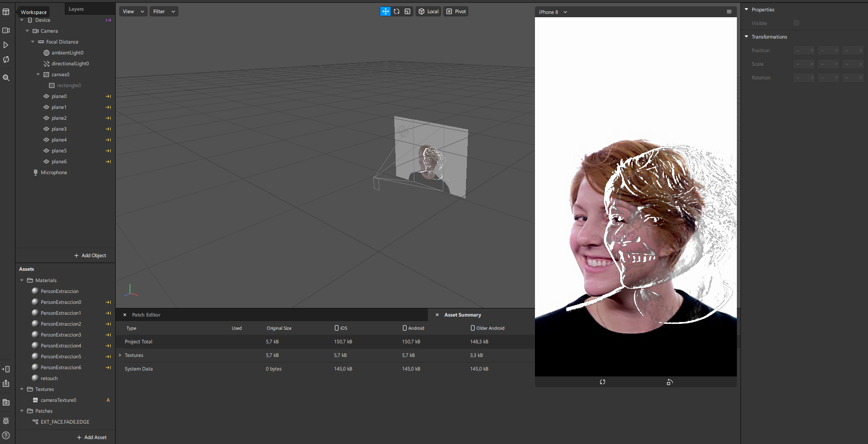Click the bug report icon

6,421
